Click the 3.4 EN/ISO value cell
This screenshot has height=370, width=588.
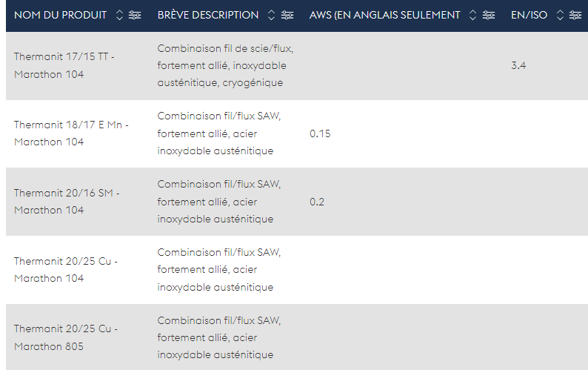click(x=518, y=66)
